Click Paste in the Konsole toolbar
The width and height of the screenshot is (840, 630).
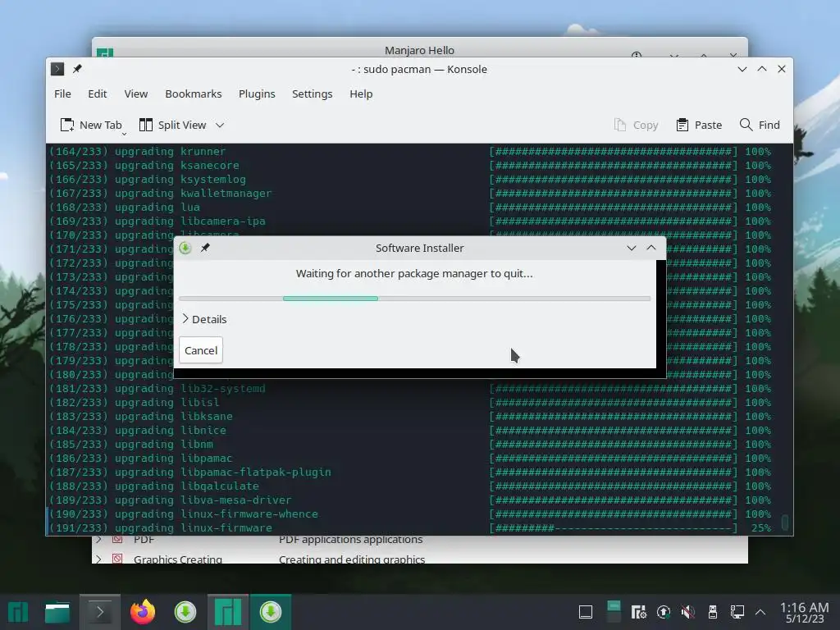[x=699, y=125]
